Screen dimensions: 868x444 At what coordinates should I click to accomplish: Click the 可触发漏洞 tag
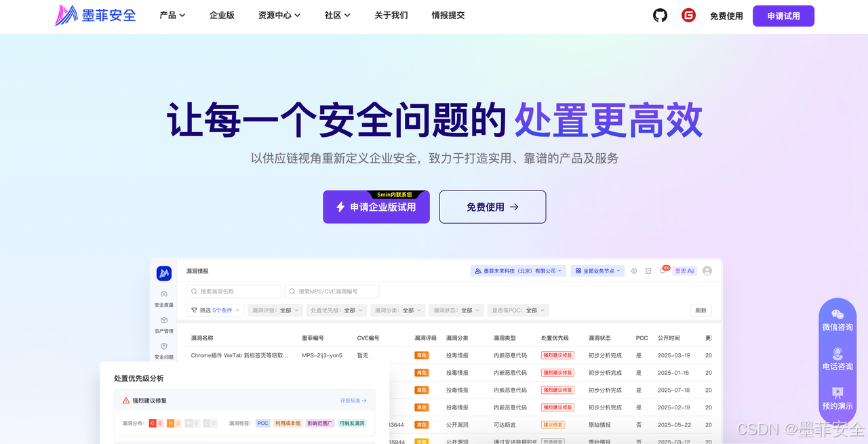pyautogui.click(x=352, y=423)
